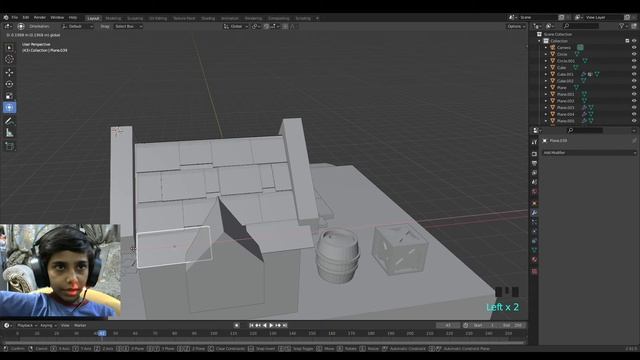Image resolution: width=640 pixels, height=360 pixels.
Task: Open the Tool properties tab
Action: coord(534,142)
